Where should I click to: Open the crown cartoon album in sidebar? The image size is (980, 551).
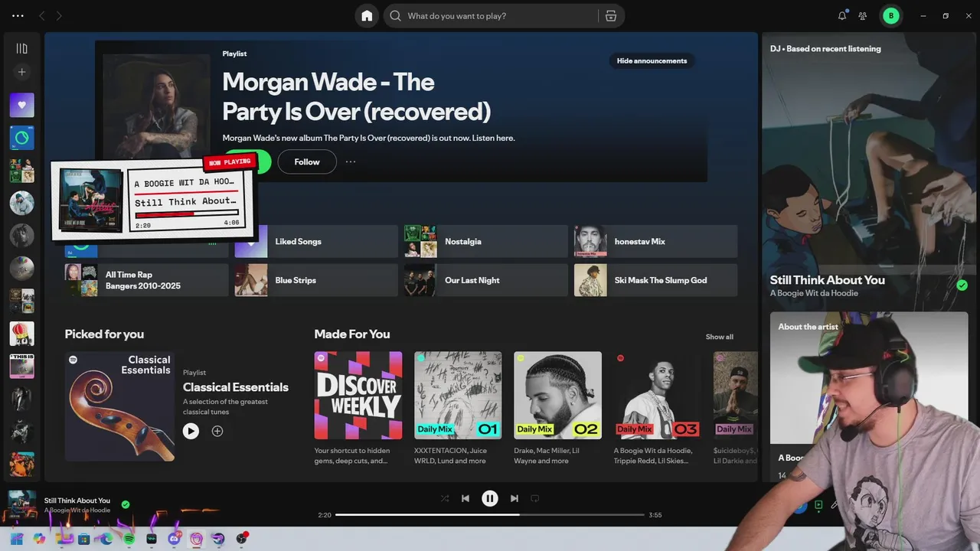(21, 334)
